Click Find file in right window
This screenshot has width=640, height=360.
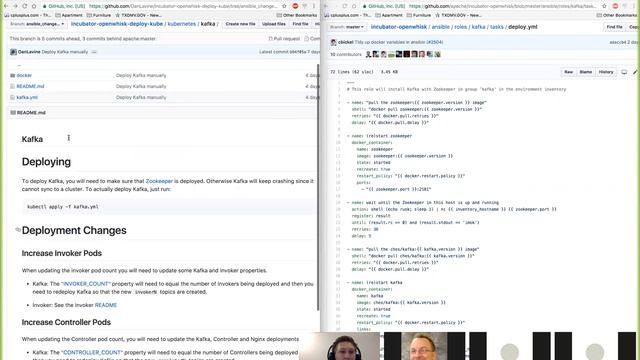pos(614,27)
